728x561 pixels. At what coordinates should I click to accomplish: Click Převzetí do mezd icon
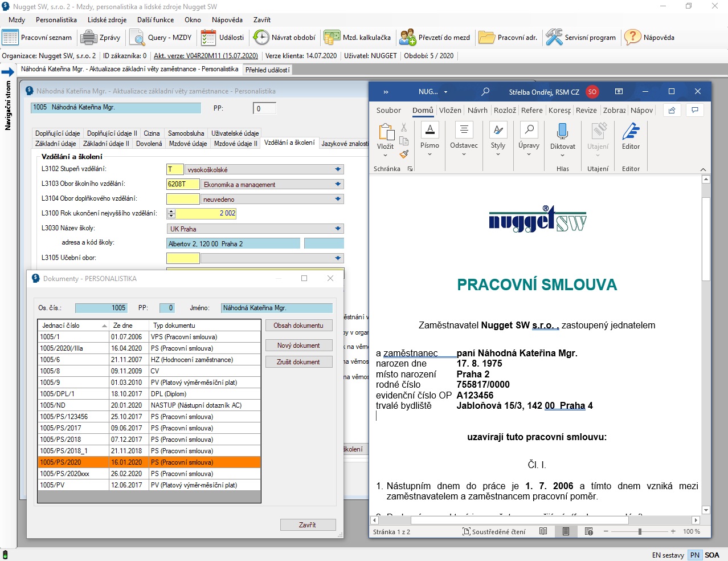tap(408, 38)
